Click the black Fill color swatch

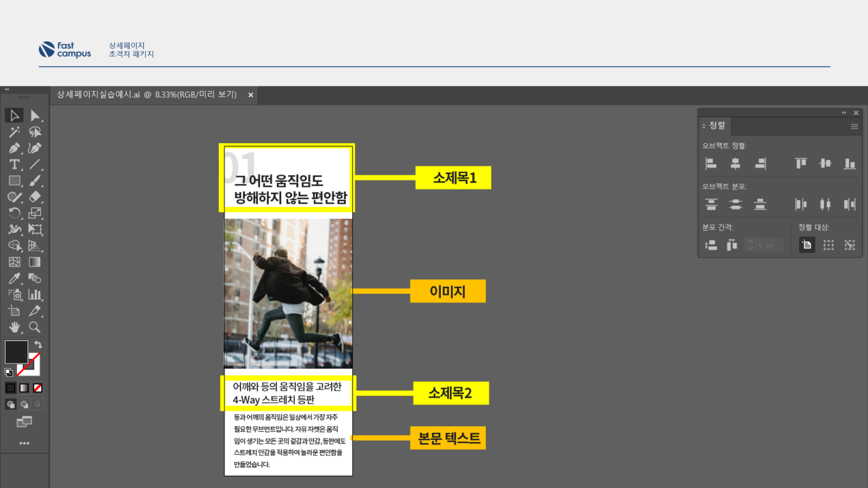[16, 352]
